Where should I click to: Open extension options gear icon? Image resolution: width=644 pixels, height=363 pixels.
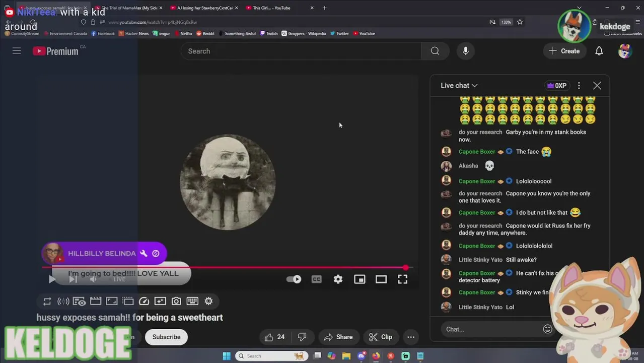coord(208,301)
